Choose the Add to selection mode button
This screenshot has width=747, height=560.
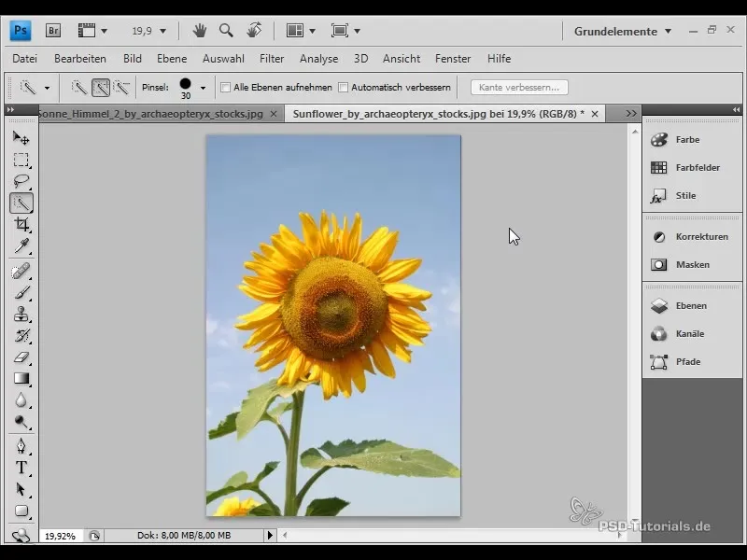(101, 87)
